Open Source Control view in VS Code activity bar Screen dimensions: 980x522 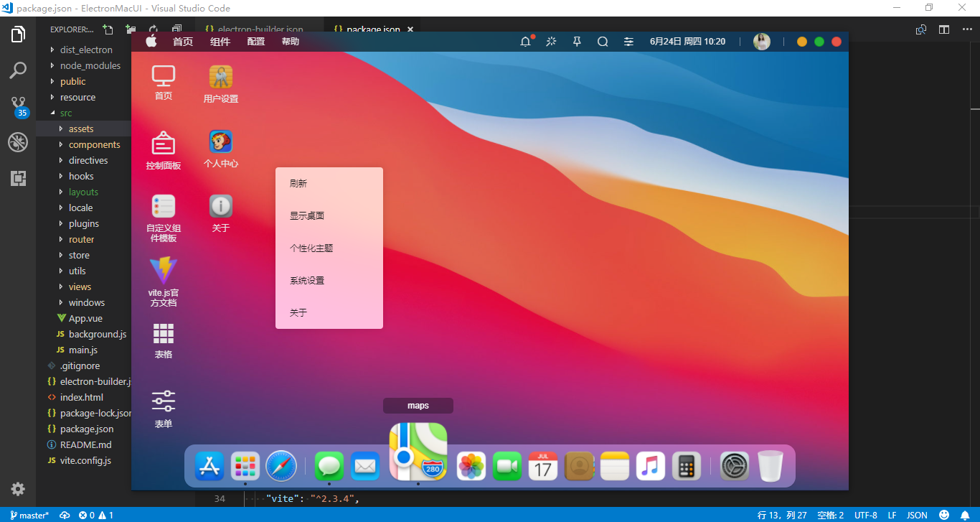coord(18,105)
